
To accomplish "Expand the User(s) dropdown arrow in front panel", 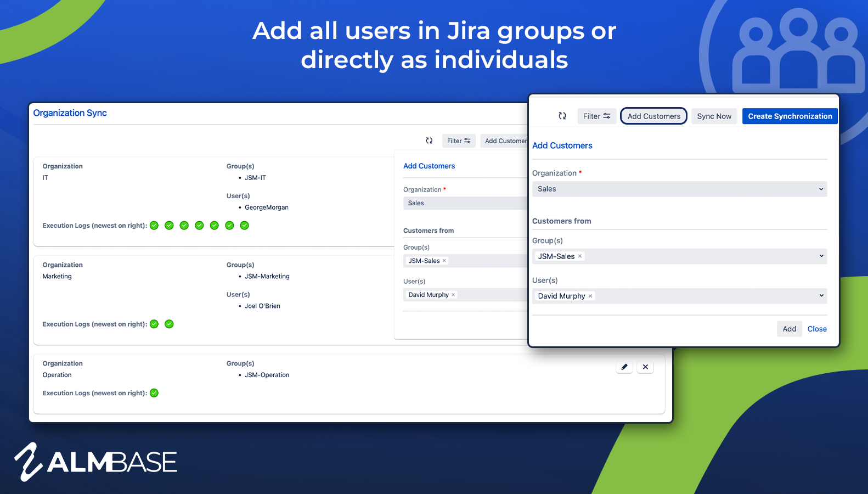I will [821, 295].
